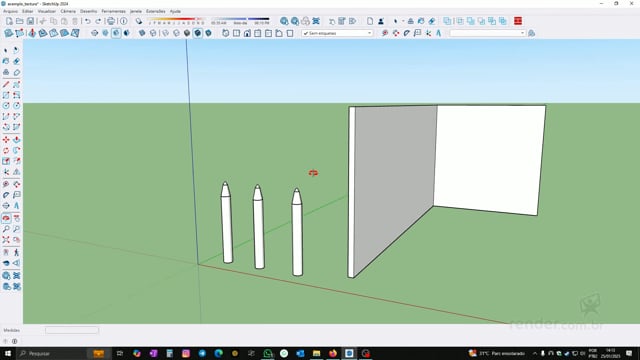This screenshot has width=640, height=360.
Task: Select the Zoom magnifier tool
Action: click(6, 229)
